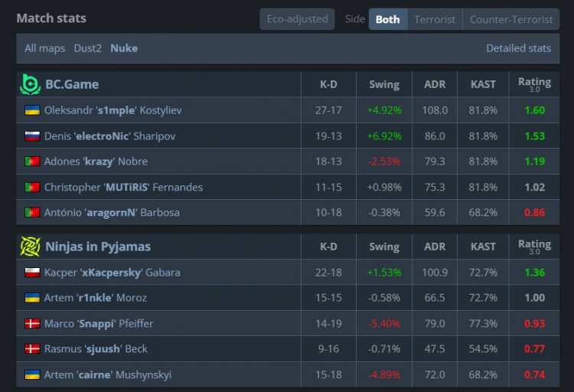Switch side filter to Counter-Terrorist
Screen dimensions: 574x392
[510, 19]
